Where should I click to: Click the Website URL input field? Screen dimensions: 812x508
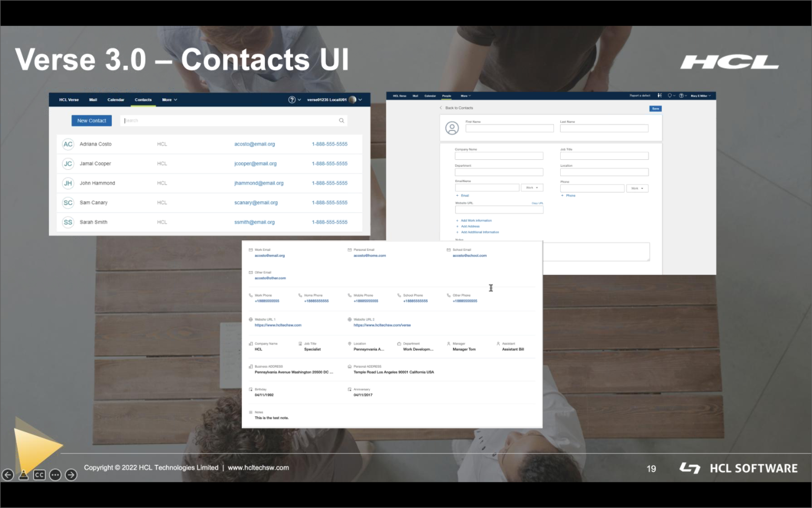coord(499,210)
